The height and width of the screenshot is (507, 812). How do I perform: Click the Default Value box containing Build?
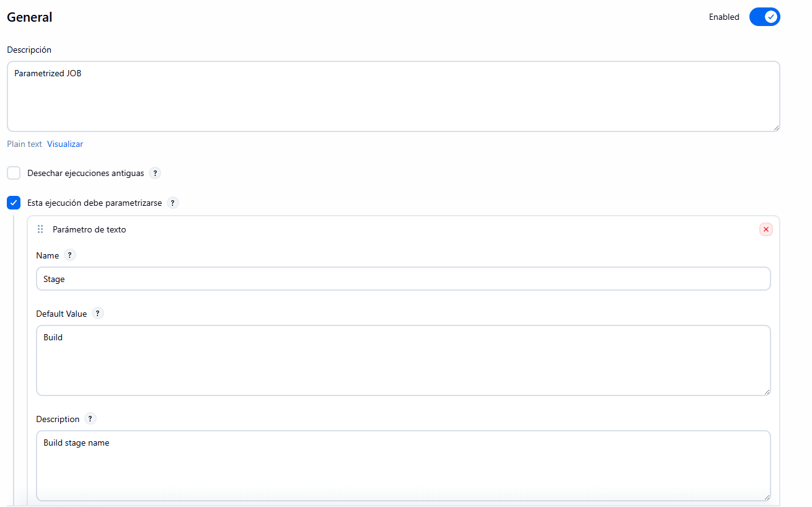(x=404, y=360)
